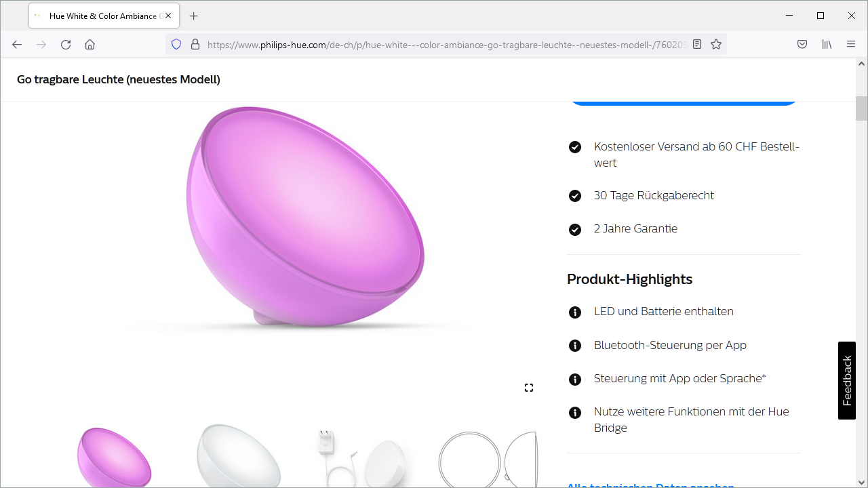Viewport: 868px width, 488px height.
Task: Click checkmark beside 30 Tage Rückgaberecht
Action: point(575,196)
